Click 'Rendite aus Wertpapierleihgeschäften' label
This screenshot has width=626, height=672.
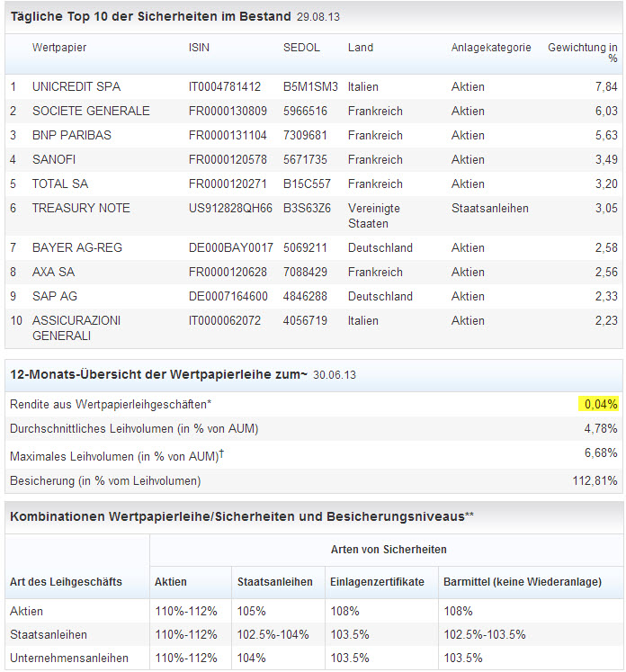pos(111,405)
